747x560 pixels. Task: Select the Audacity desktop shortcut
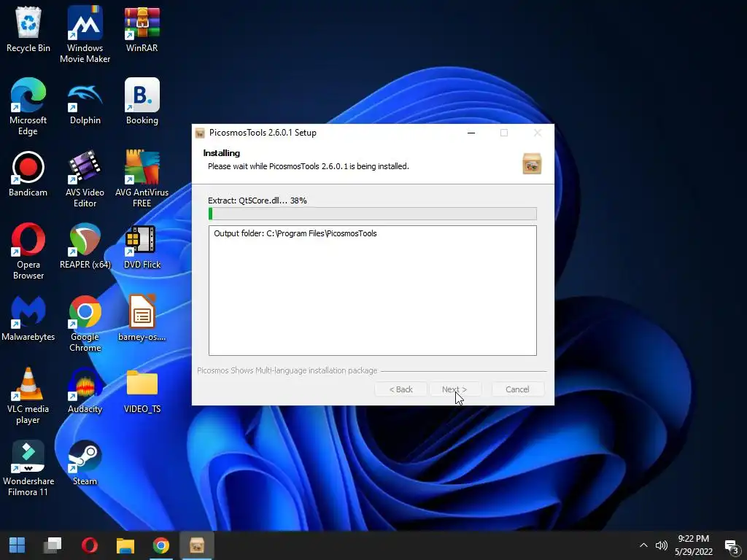[85, 391]
